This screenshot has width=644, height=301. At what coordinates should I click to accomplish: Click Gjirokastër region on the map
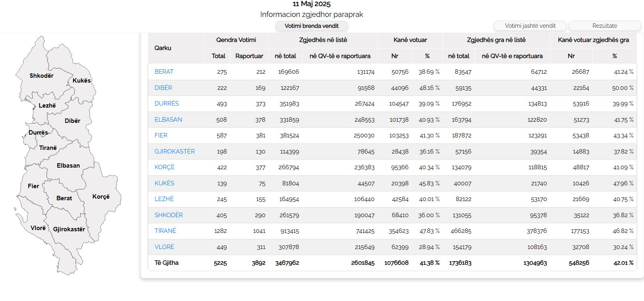tap(69, 229)
